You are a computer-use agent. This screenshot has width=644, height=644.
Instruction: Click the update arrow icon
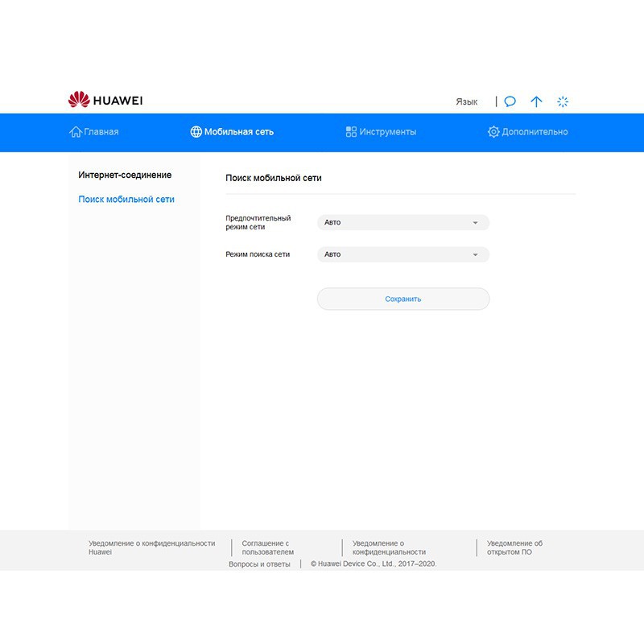tap(536, 101)
